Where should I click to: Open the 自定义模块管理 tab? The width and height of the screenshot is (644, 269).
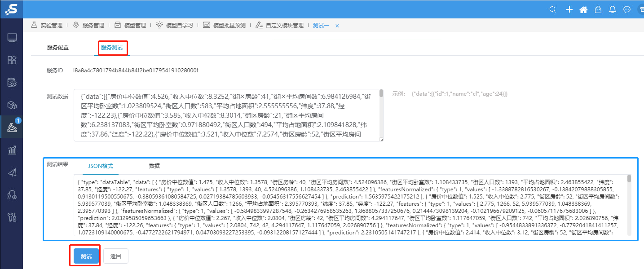click(x=285, y=26)
